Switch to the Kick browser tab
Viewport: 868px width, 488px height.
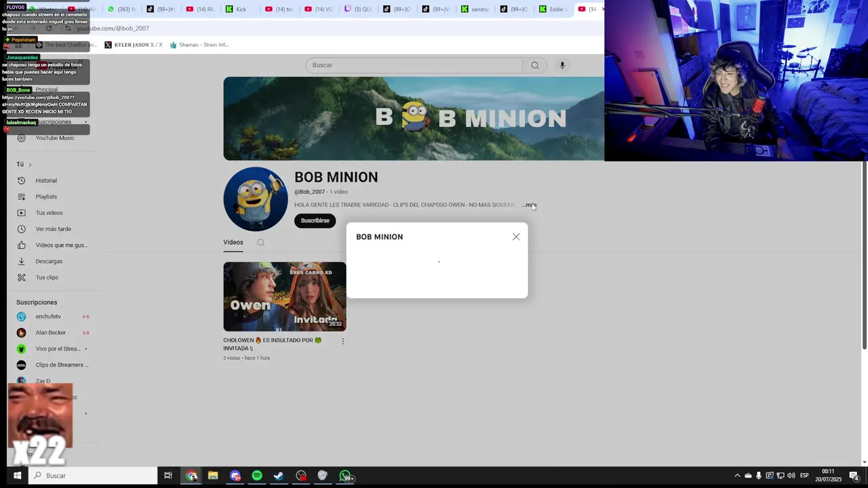[x=239, y=9]
